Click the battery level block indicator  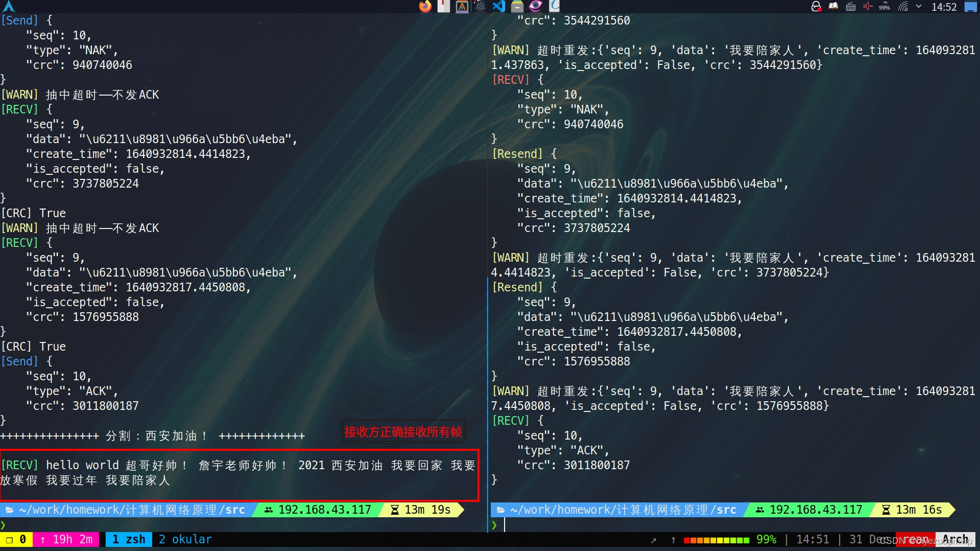click(x=718, y=539)
